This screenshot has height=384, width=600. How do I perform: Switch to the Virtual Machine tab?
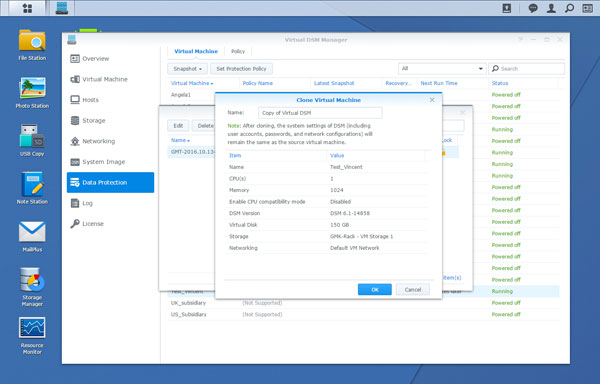[x=196, y=51]
